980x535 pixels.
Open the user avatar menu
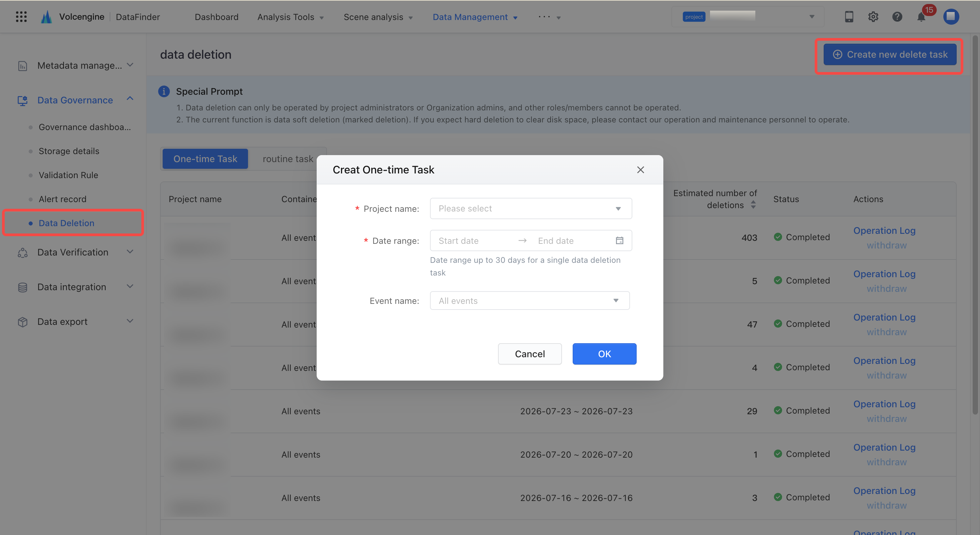[x=951, y=17]
